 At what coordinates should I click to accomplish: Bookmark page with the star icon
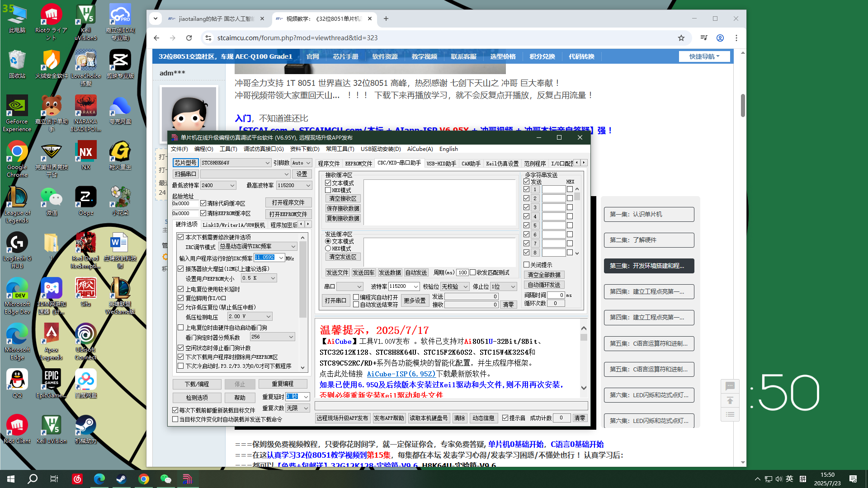681,38
